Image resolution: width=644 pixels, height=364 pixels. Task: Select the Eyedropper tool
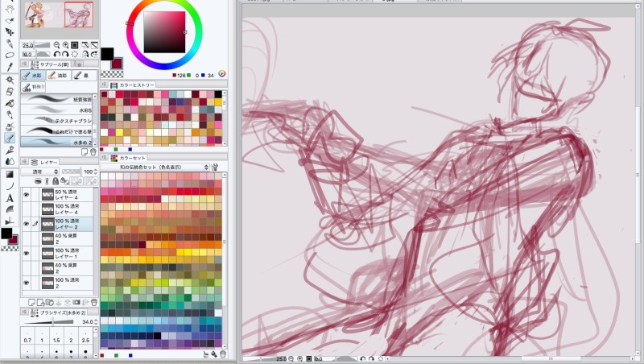(x=10, y=67)
